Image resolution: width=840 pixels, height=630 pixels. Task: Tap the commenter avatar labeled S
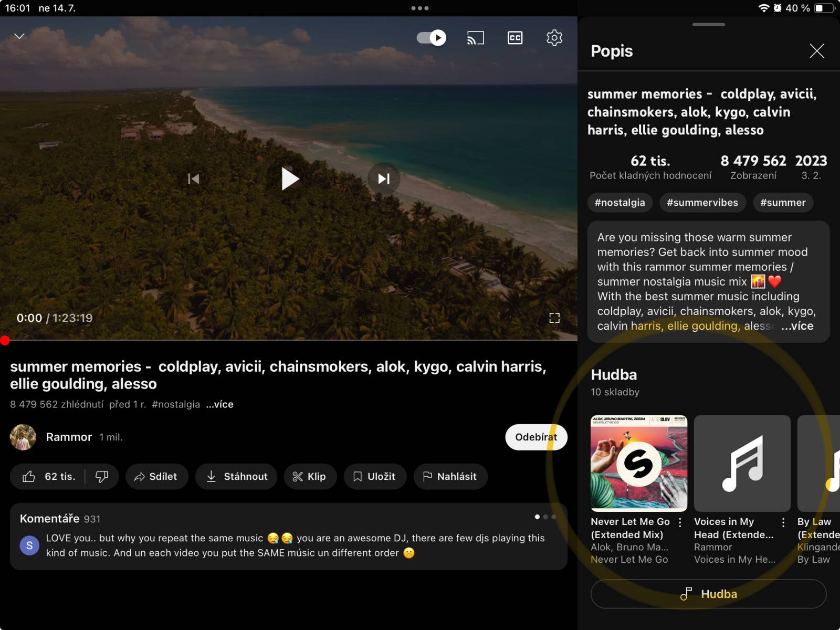[x=29, y=545]
